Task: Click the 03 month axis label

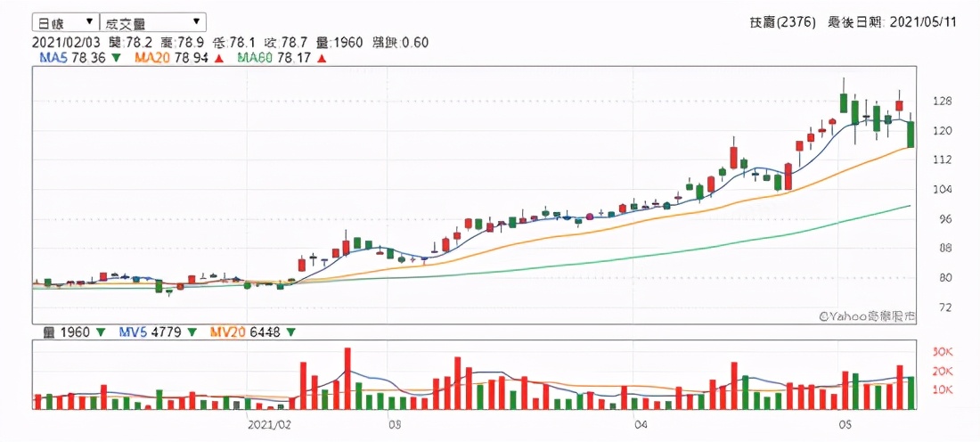Action: click(395, 425)
